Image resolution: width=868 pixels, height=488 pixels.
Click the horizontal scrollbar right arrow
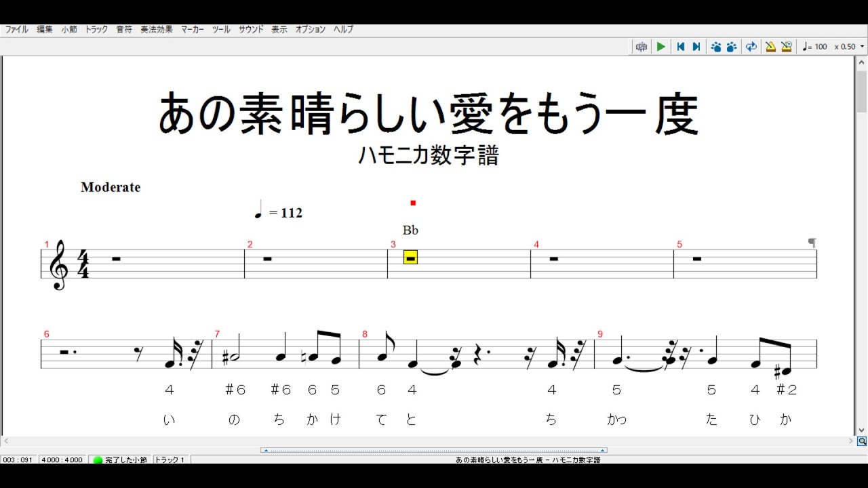pos(851,441)
